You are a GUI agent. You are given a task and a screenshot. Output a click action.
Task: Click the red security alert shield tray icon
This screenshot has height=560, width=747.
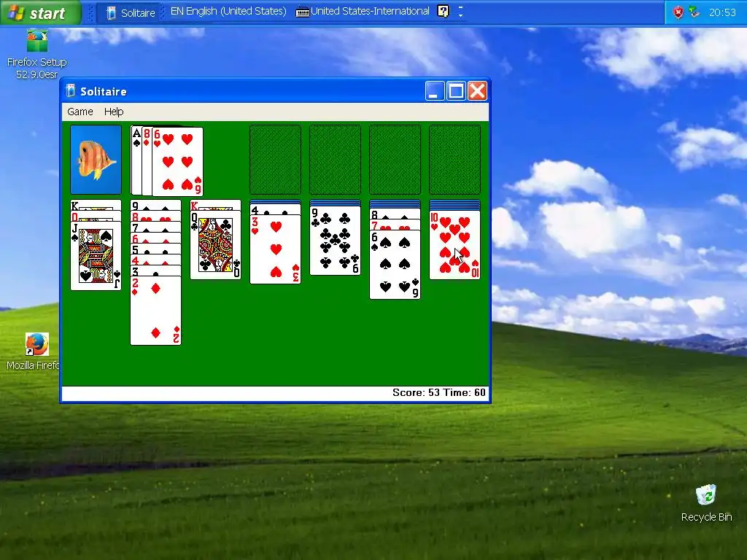[x=678, y=12]
